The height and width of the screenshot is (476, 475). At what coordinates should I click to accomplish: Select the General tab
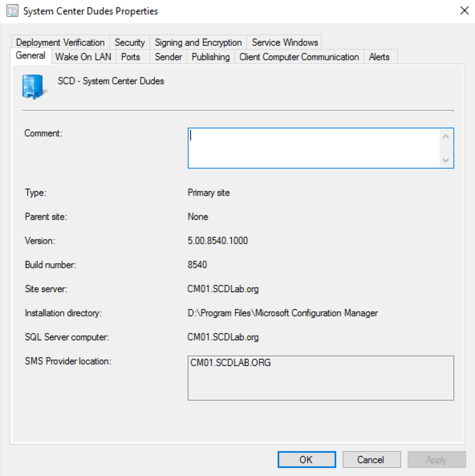tap(30, 55)
